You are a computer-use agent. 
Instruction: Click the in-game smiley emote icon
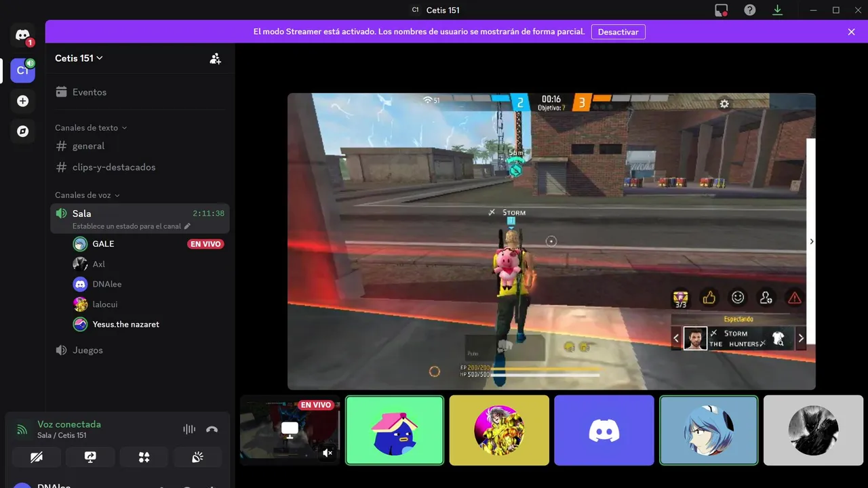(738, 298)
